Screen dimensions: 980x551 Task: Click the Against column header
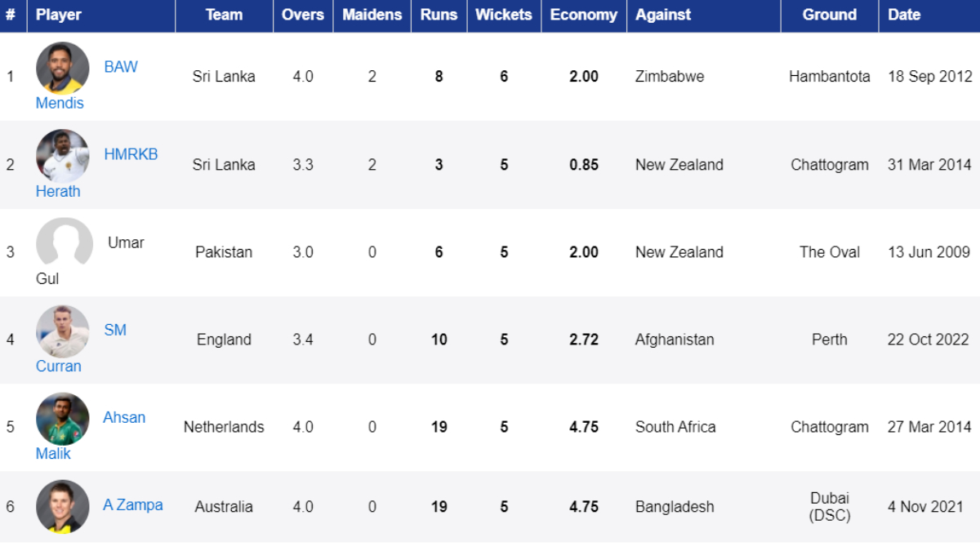point(663,15)
